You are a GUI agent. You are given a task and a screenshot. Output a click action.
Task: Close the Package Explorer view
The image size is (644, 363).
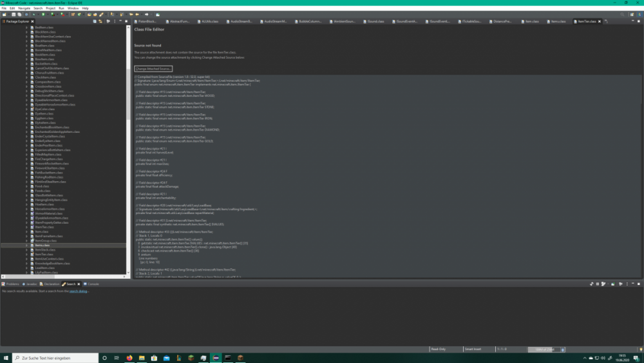31,21
